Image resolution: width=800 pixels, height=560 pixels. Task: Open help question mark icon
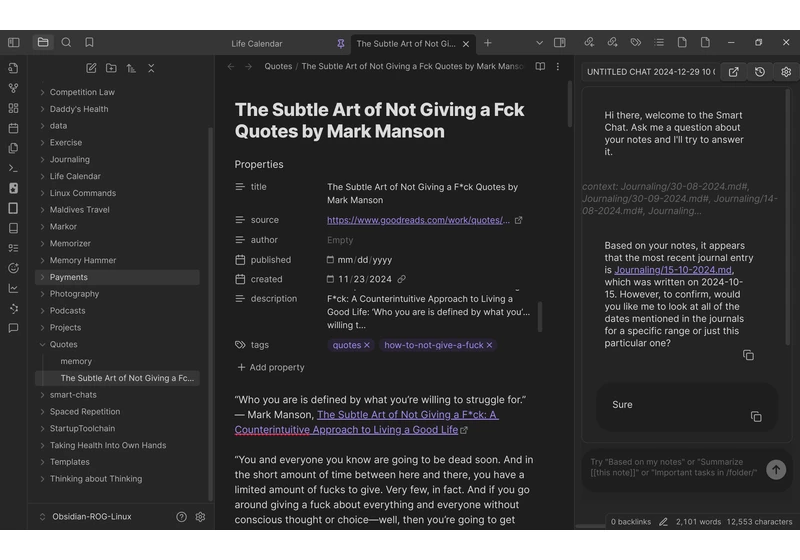point(181,517)
